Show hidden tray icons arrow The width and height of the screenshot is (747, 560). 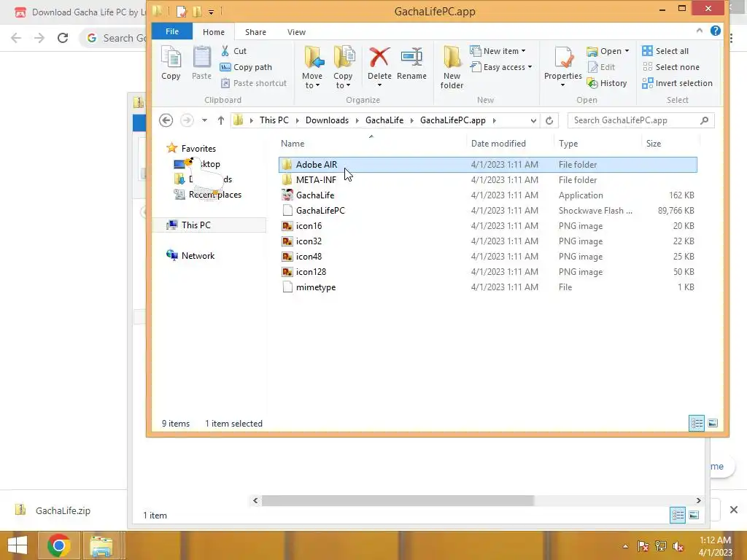click(x=625, y=546)
